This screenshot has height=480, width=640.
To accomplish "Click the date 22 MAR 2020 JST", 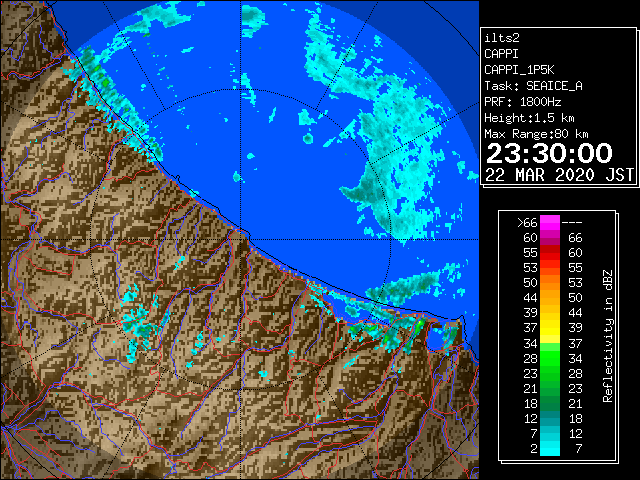I will tap(559, 175).
